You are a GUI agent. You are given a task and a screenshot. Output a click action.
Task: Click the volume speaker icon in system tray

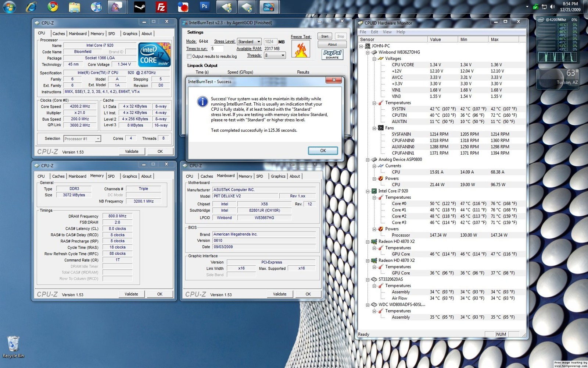[x=552, y=7]
